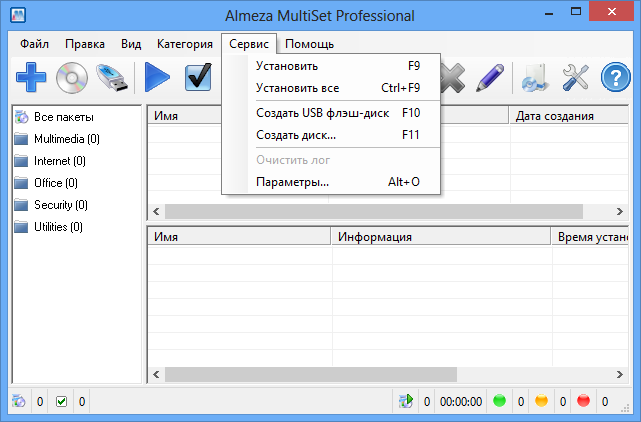The height and width of the screenshot is (422, 641).
Task: Click the blue question mark help icon
Action: click(616, 77)
